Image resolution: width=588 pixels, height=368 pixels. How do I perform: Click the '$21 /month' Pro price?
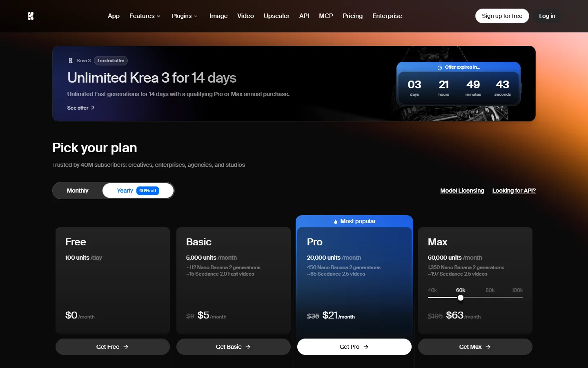[x=339, y=315]
